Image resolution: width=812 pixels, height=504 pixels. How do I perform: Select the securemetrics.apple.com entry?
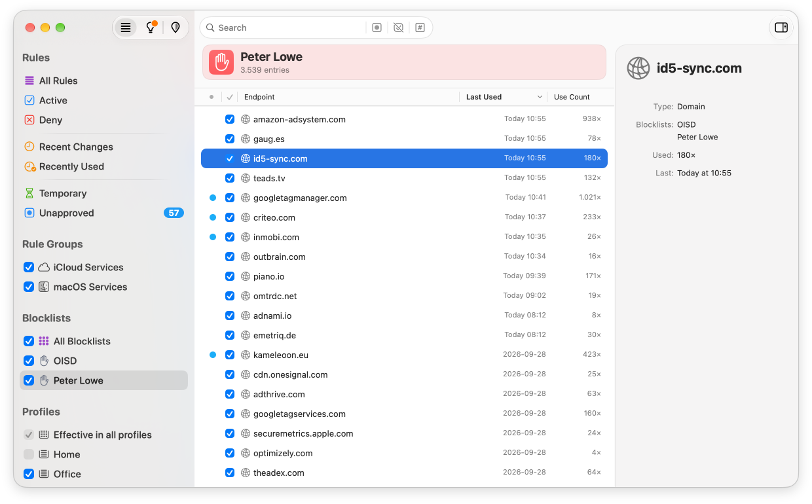(x=404, y=433)
